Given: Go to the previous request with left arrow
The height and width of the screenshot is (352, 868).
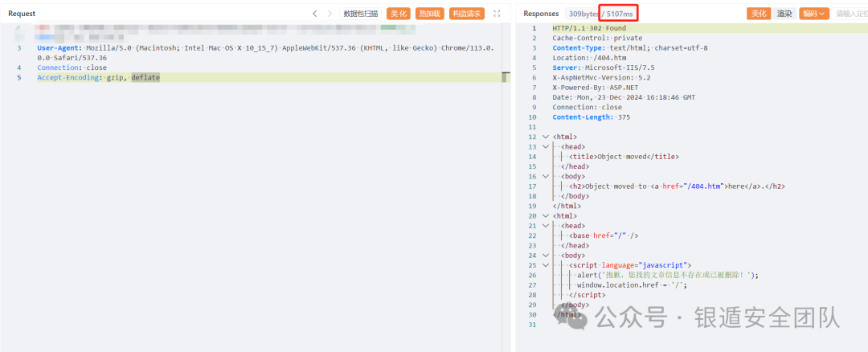Looking at the screenshot, I should (x=314, y=14).
